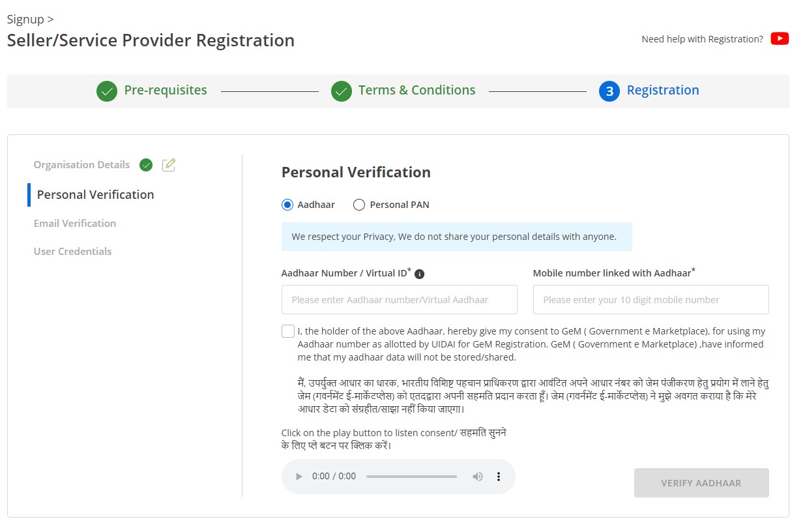Enable the Aadhaar consent checkbox
Image resolution: width=805 pixels, height=532 pixels.
(x=287, y=331)
